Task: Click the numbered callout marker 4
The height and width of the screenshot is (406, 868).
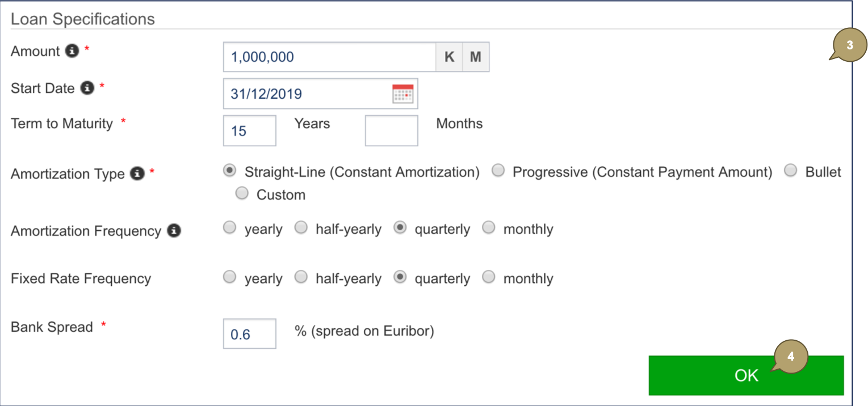Action: [790, 357]
